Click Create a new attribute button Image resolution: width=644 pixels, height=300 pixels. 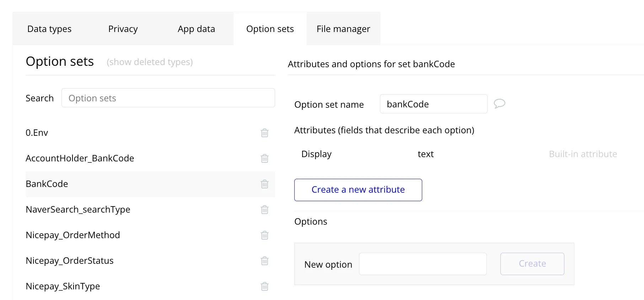358,190
